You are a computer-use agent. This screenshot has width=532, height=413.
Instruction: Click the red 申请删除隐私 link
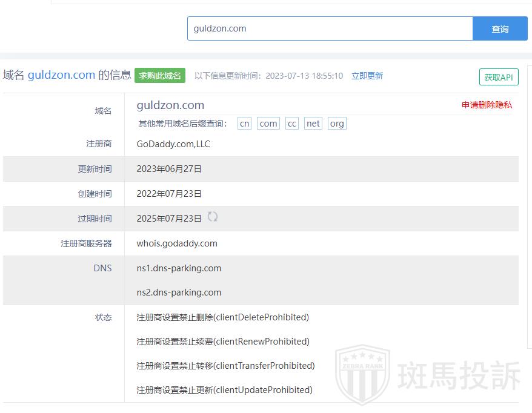tap(487, 105)
